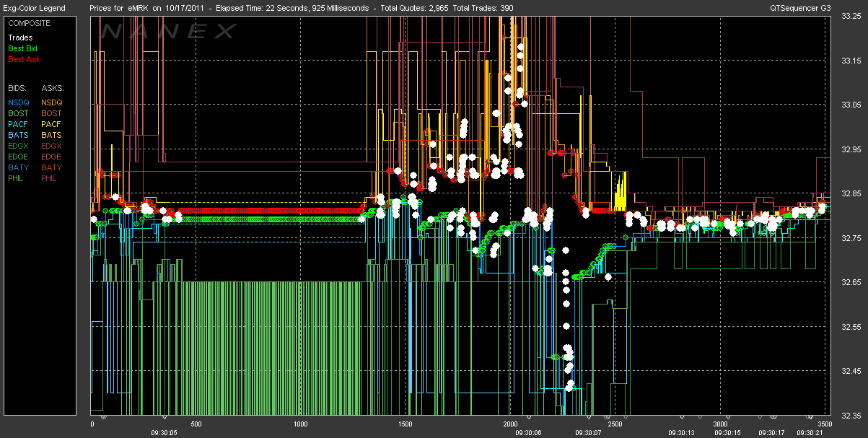Pick the PACF entry under BIDS
Image resolution: width=868 pixels, height=438 pixels.
pos(18,124)
